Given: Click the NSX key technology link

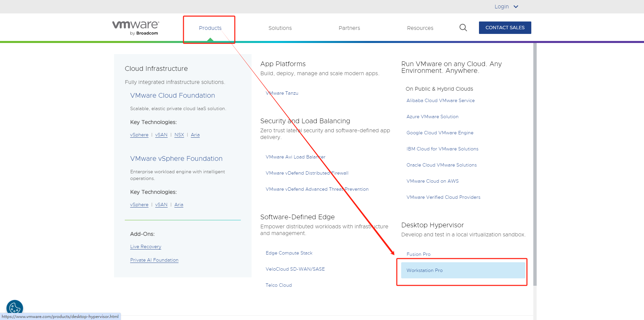Looking at the screenshot, I should coord(179,135).
